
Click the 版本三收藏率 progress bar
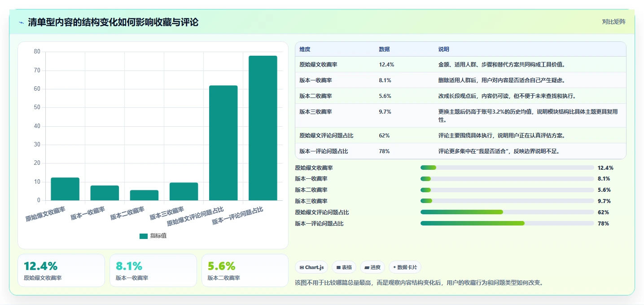pos(507,201)
